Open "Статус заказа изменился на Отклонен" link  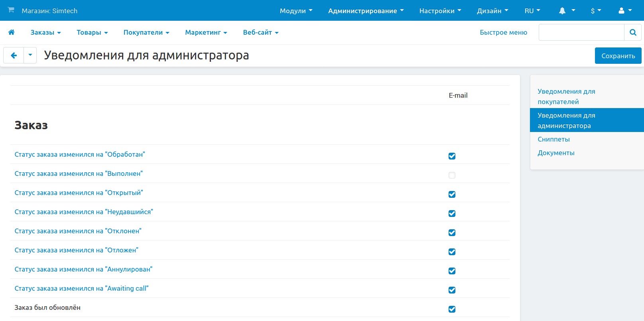pyautogui.click(x=78, y=231)
